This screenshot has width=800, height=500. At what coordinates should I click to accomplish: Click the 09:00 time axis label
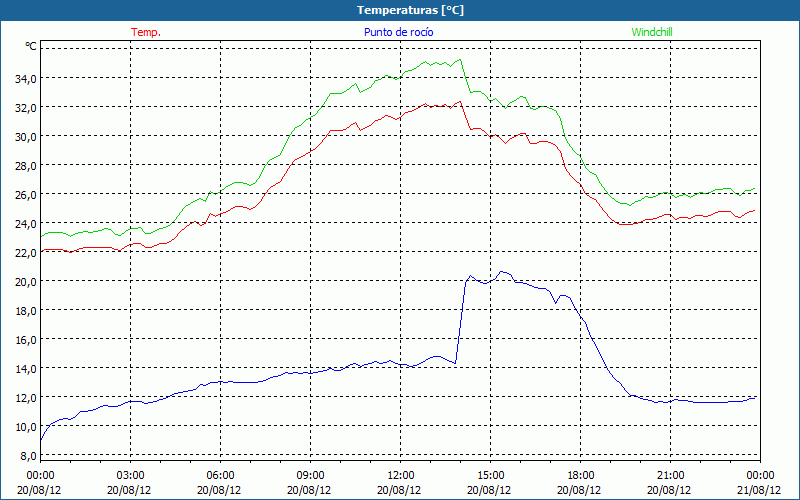tap(310, 476)
